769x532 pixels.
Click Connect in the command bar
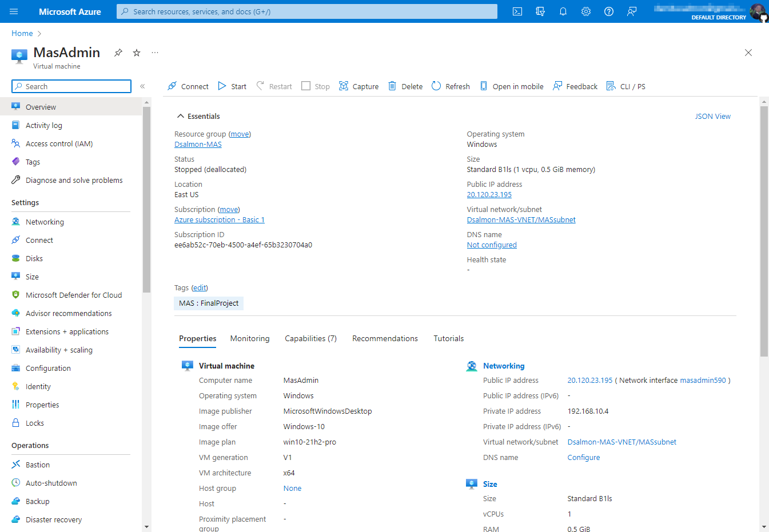[188, 86]
